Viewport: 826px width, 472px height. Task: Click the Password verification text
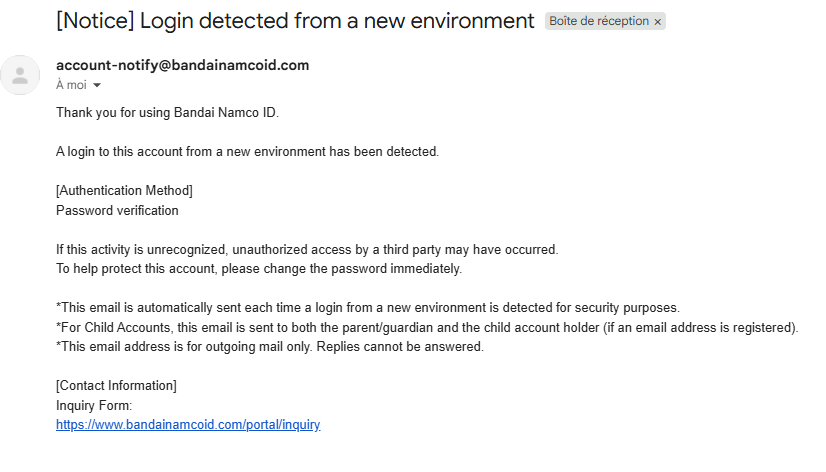click(117, 211)
